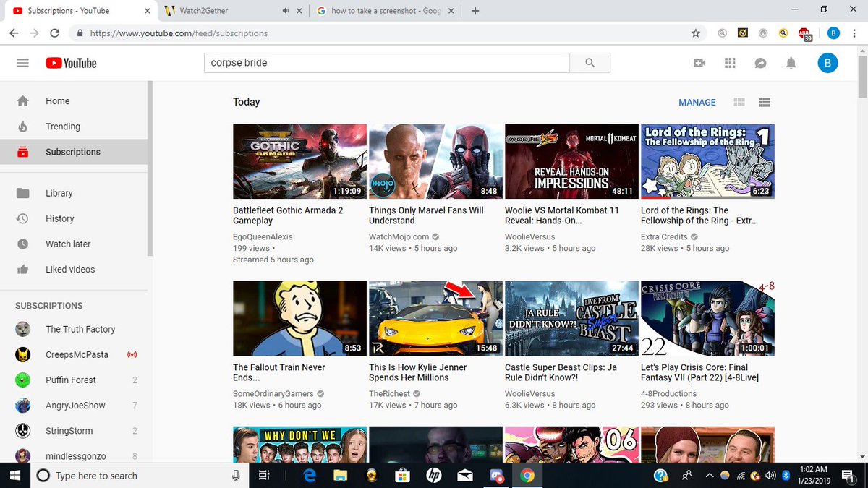Click title Battlefleet Gothic Armada 2 Gameplay
Image resolution: width=868 pixels, height=488 pixels.
[x=288, y=215]
